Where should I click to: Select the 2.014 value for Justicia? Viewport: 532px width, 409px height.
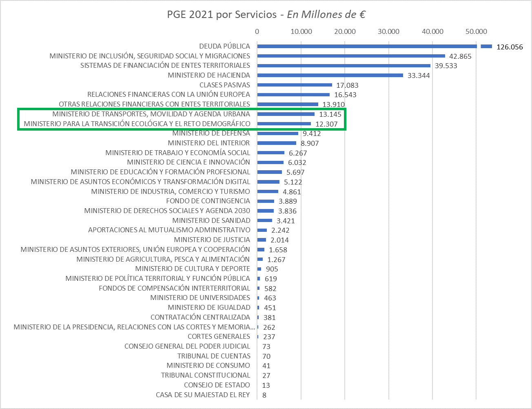pos(279,240)
